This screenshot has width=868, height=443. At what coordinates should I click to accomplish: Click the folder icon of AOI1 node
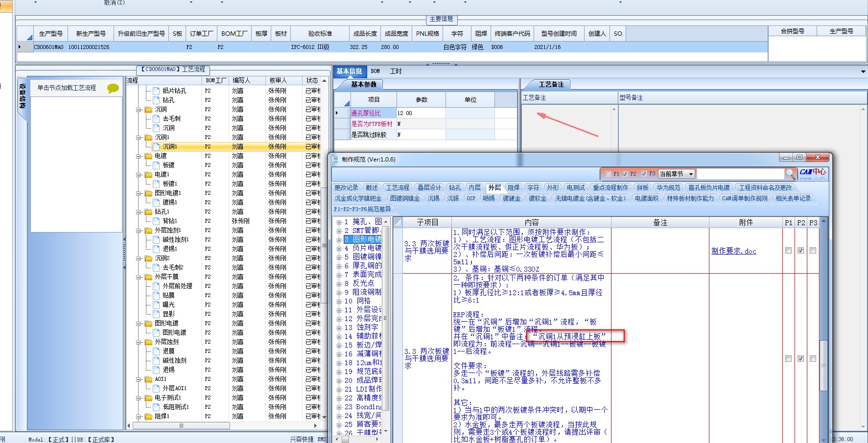[x=148, y=379]
